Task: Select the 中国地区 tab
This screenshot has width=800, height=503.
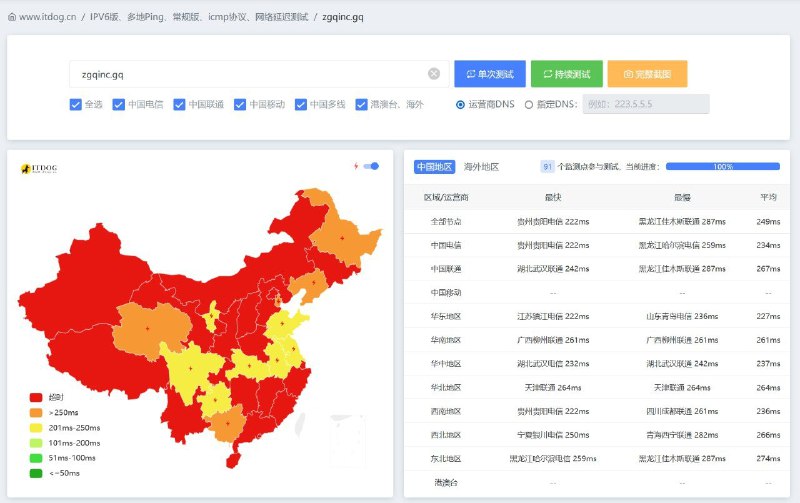Action: click(x=435, y=167)
